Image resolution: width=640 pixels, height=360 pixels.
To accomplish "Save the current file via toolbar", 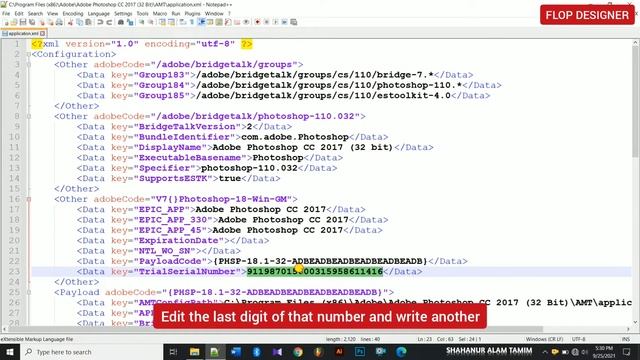I will coord(23,22).
